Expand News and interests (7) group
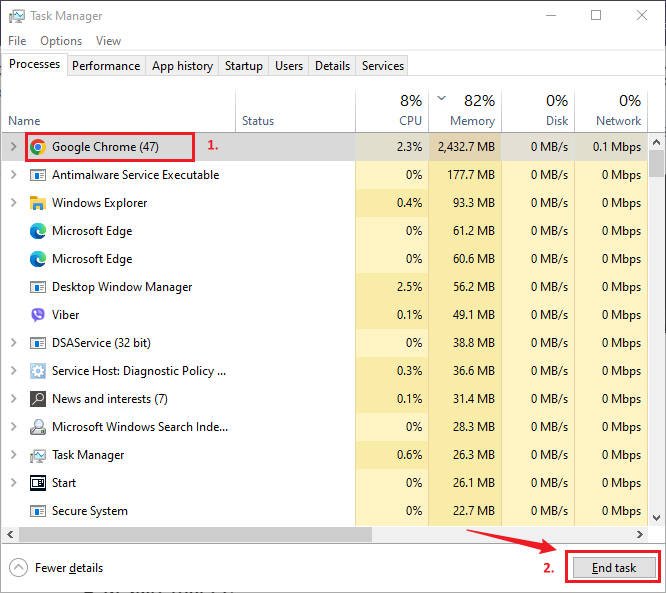 (14, 399)
